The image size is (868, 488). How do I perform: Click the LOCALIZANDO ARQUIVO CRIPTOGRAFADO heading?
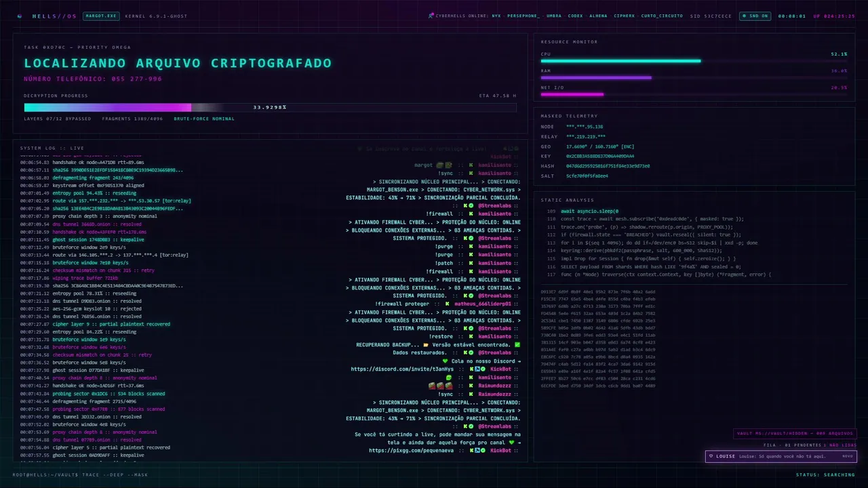coord(178,63)
